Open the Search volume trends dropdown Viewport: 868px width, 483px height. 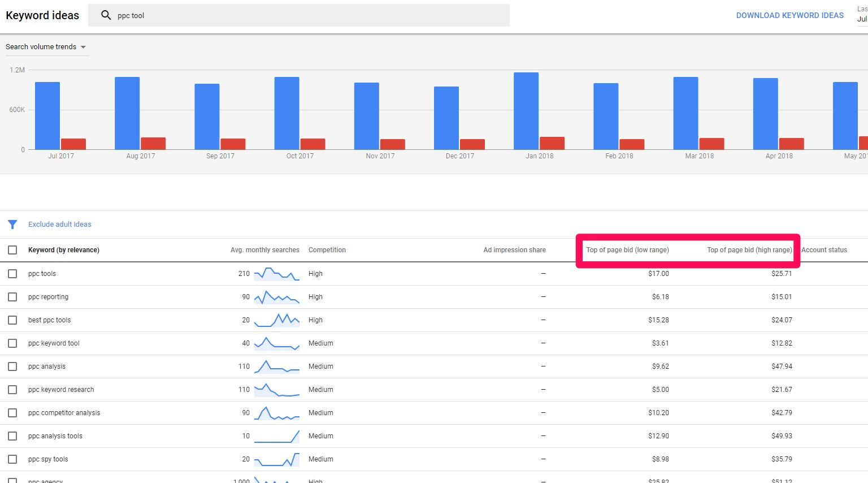(47, 46)
